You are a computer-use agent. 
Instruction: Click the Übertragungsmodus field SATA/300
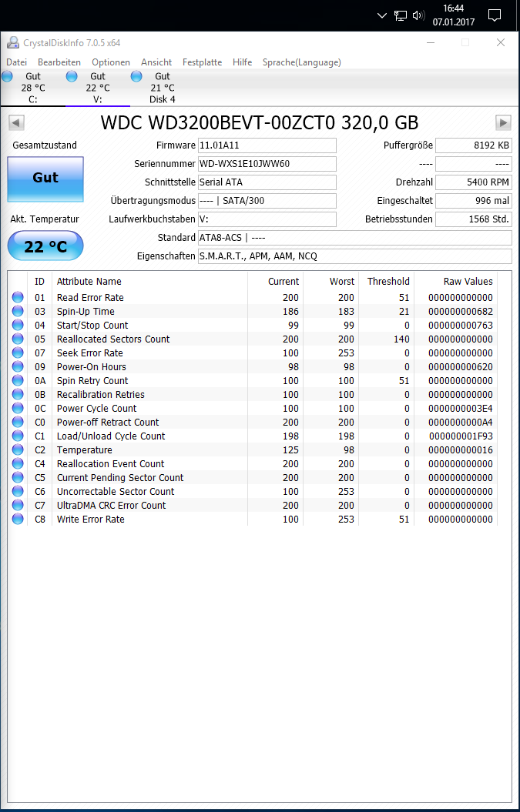click(x=267, y=201)
